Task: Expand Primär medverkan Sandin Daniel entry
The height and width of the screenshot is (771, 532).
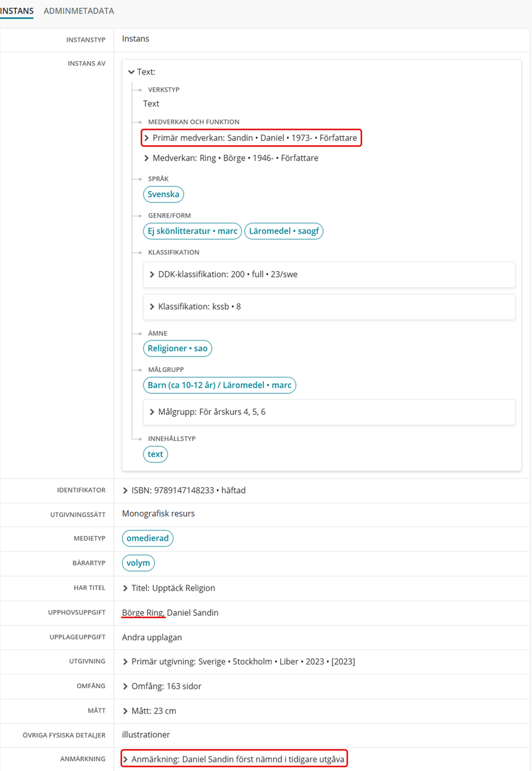Action: point(147,138)
